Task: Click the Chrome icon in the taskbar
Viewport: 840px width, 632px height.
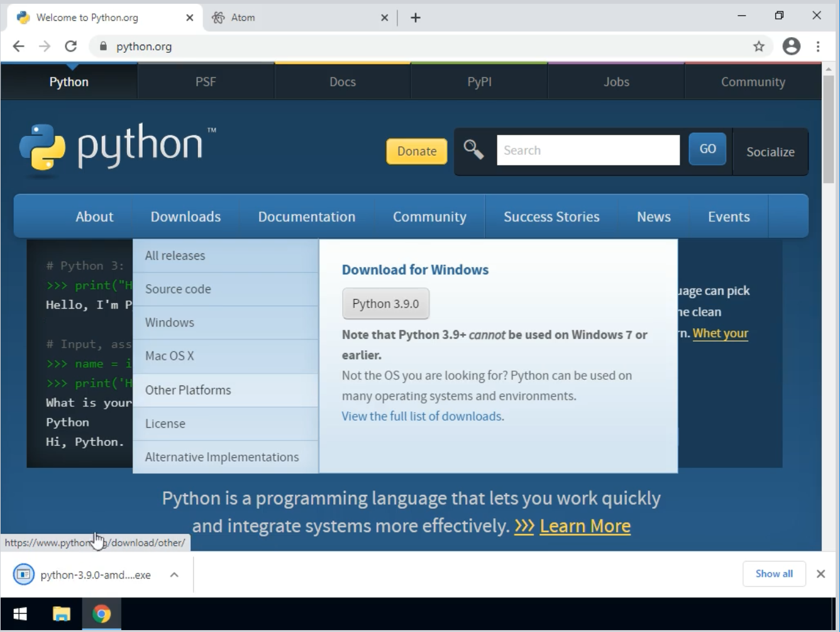Action: point(101,614)
